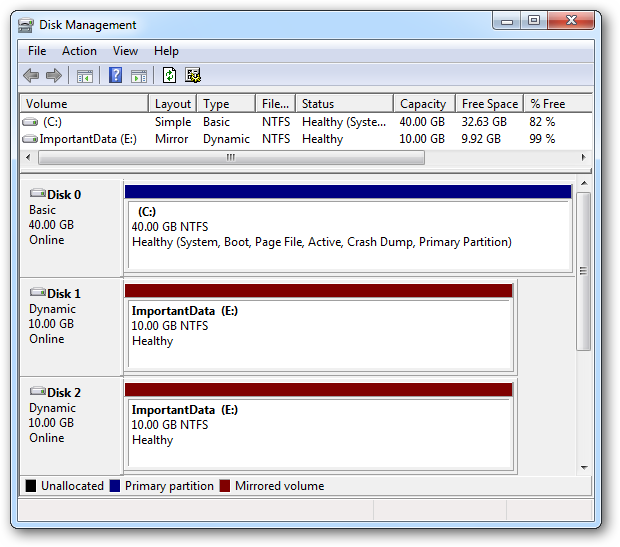Click the blue Primary partition legend swatch

coord(115,486)
